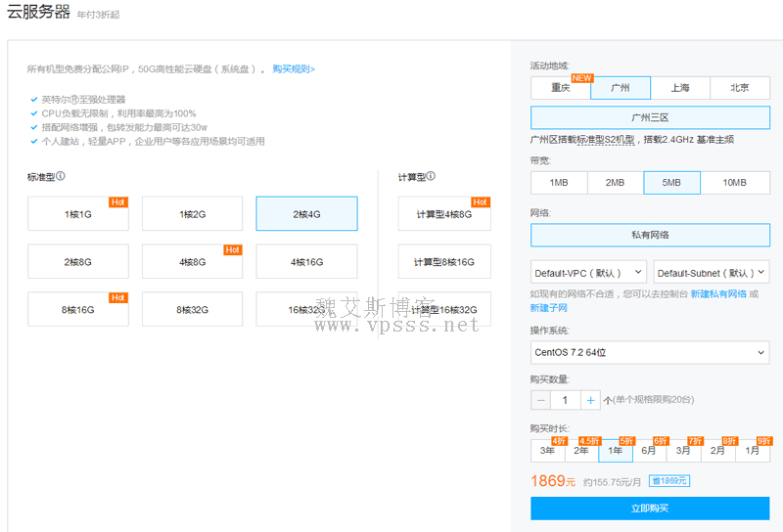Choose 计算型4核8G compute instance
Image resolution: width=783 pixels, height=532 pixels.
(444, 213)
